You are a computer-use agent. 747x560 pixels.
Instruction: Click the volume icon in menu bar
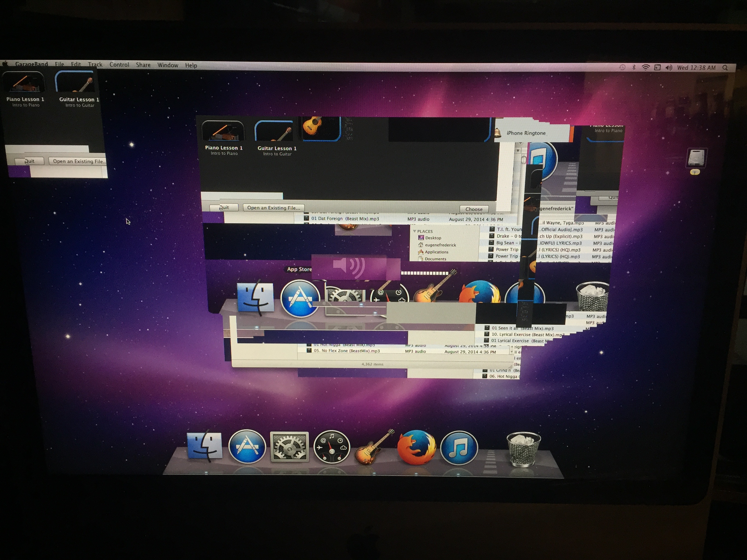point(669,68)
